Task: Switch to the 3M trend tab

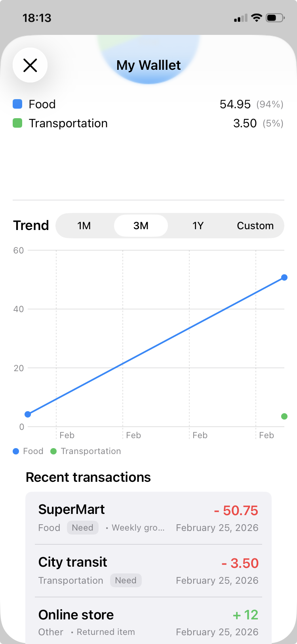Action: pyautogui.click(x=141, y=226)
